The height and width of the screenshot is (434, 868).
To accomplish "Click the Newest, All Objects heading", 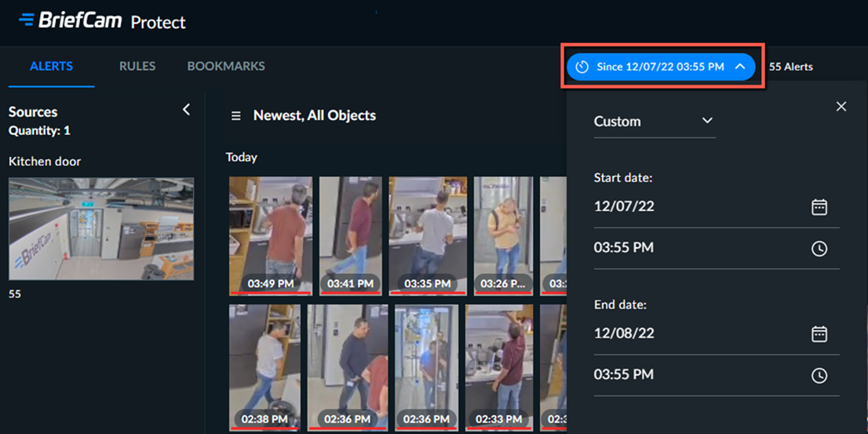I will pyautogui.click(x=315, y=115).
